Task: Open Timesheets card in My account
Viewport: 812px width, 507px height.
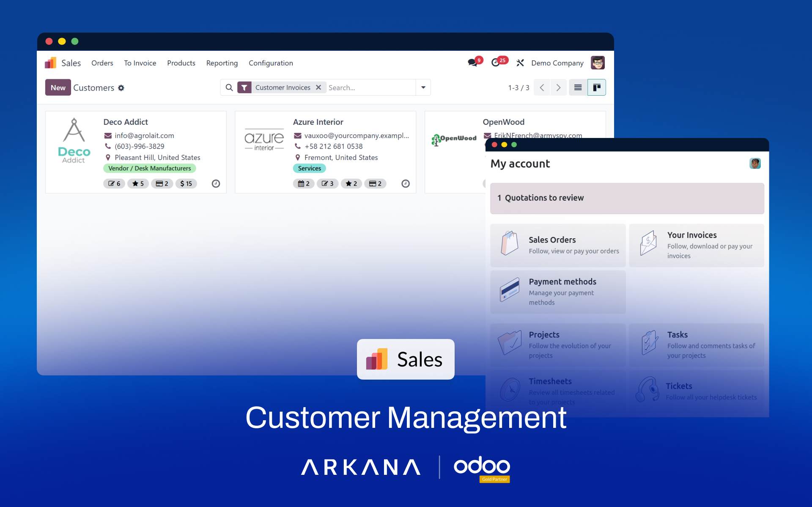Action: click(x=558, y=391)
